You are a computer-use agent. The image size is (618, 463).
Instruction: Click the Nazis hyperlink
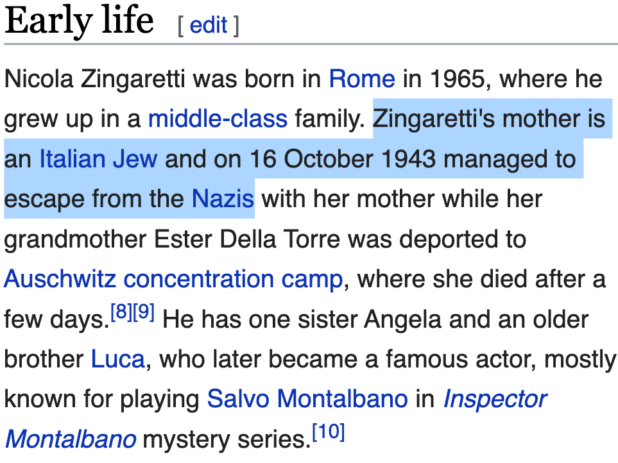222,197
